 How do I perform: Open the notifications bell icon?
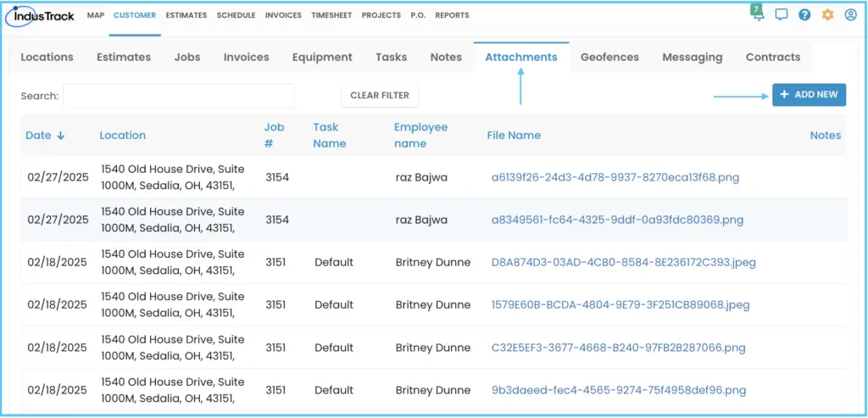click(x=758, y=14)
